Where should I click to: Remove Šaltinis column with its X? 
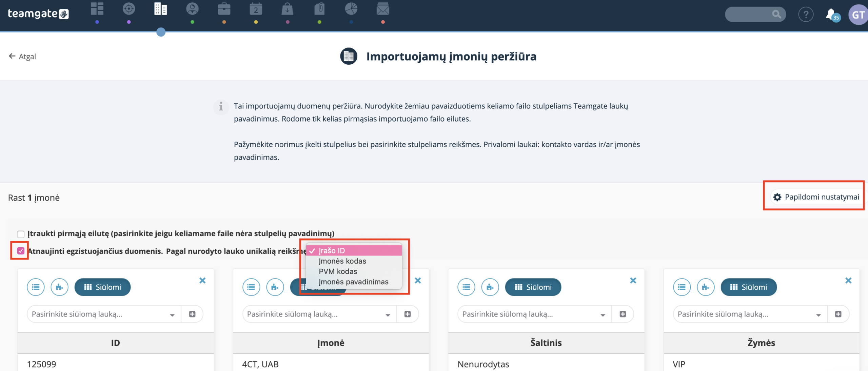click(633, 280)
